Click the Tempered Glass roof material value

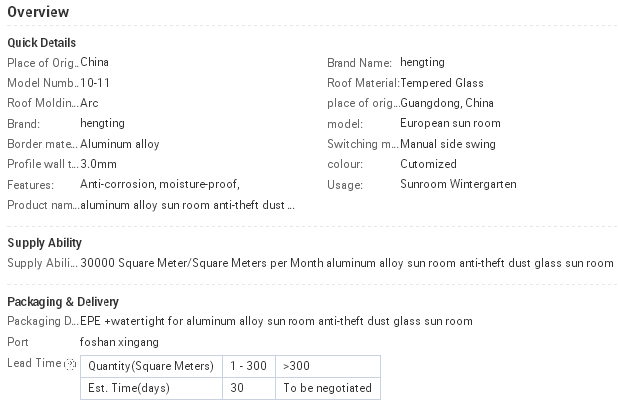click(442, 83)
